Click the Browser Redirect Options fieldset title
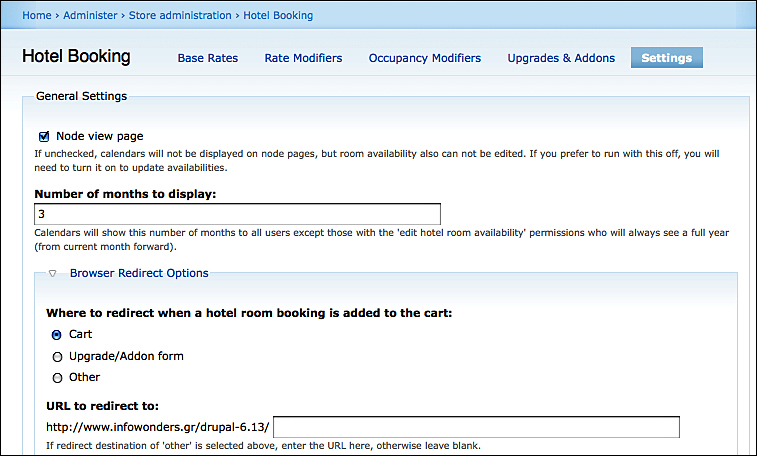This screenshot has width=757, height=456. click(x=139, y=273)
